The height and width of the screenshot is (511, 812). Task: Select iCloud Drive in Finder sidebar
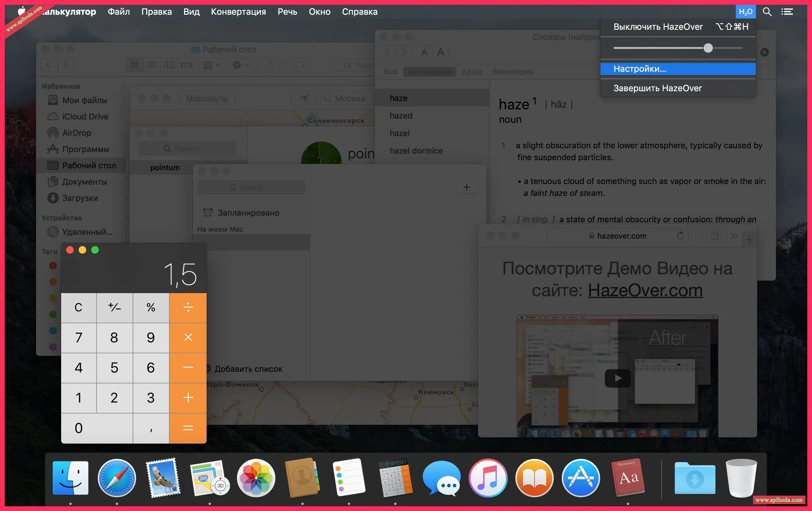(81, 116)
